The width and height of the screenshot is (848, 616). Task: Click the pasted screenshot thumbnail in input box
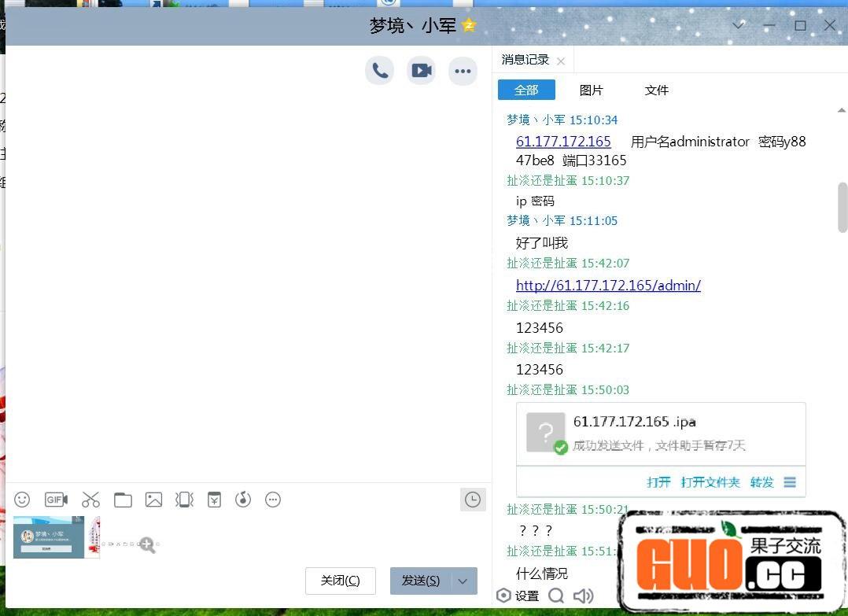click(x=49, y=537)
